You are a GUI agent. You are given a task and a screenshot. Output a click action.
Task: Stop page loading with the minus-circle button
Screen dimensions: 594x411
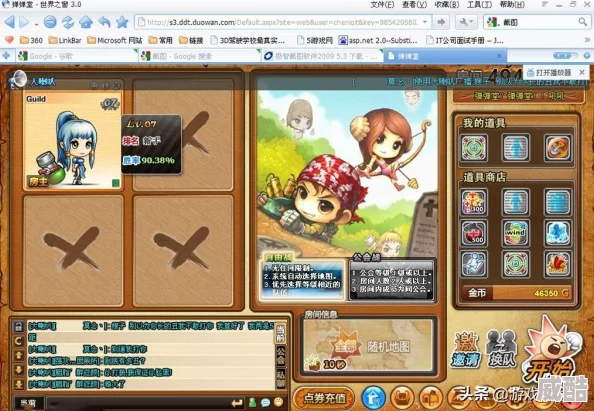click(50, 22)
